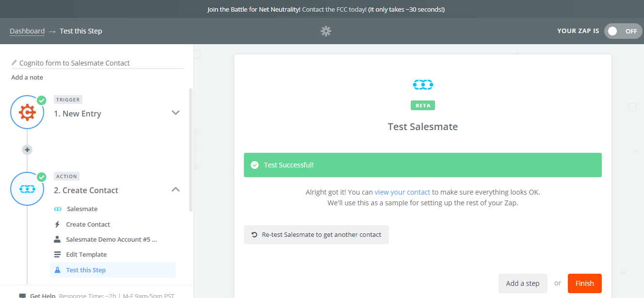Click the Test this Step breadcrumb text
644x298 pixels.
point(81,31)
